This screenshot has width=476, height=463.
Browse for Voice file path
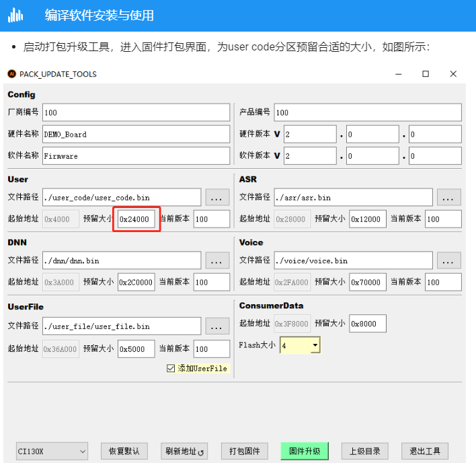[x=448, y=260]
